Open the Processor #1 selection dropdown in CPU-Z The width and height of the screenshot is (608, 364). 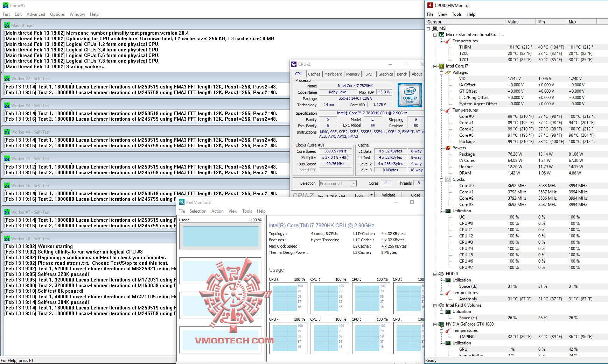[x=354, y=184]
